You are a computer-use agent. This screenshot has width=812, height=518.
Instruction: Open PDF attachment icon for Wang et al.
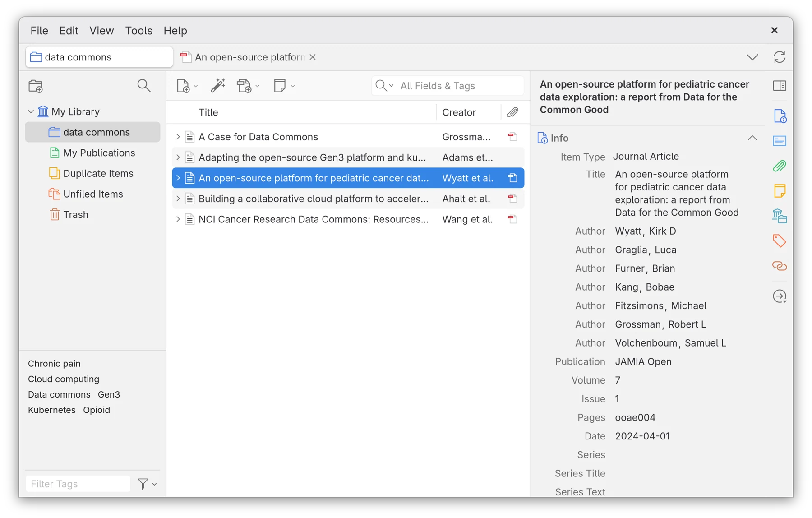pyautogui.click(x=512, y=219)
